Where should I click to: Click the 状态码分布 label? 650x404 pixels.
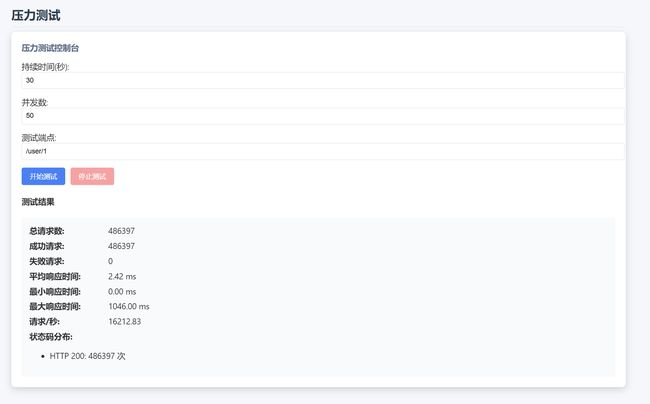coord(51,337)
